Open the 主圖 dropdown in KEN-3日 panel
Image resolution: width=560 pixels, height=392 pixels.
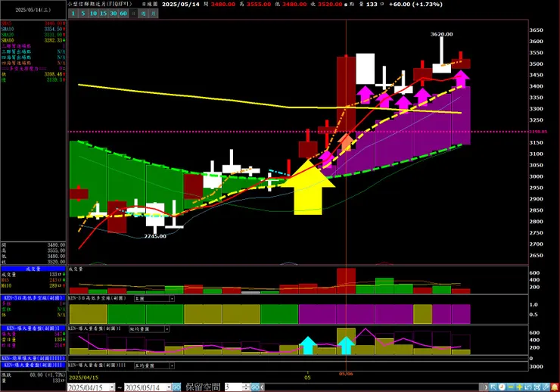coord(172,298)
